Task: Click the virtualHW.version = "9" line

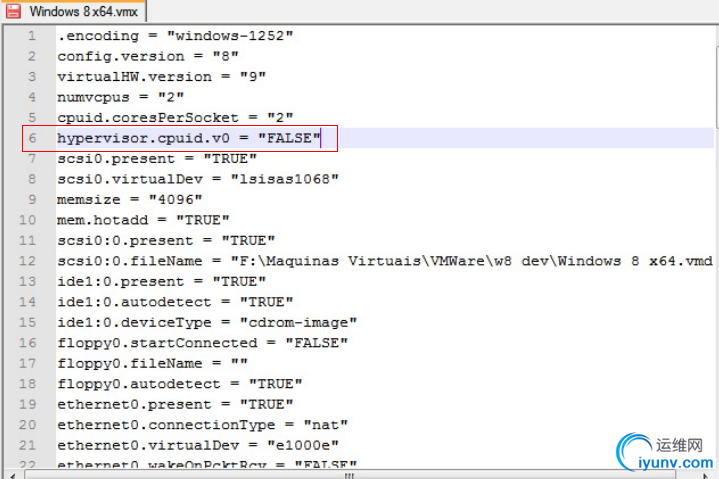Action: point(161,77)
